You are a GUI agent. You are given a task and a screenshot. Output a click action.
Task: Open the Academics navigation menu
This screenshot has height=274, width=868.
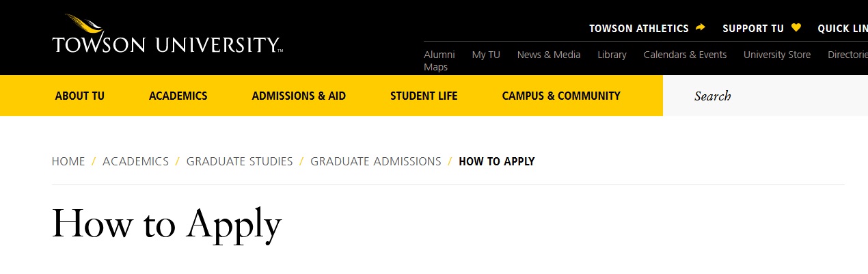(x=178, y=96)
